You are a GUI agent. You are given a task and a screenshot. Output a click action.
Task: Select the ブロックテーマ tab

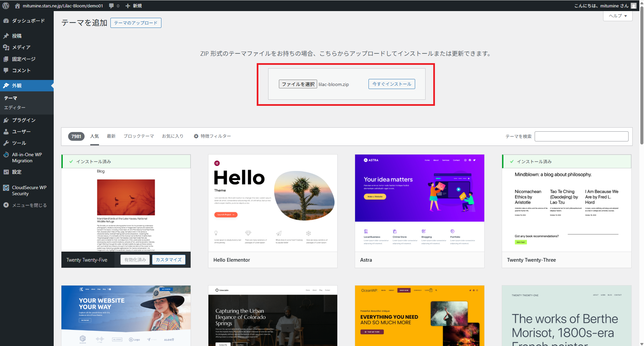[139, 136]
